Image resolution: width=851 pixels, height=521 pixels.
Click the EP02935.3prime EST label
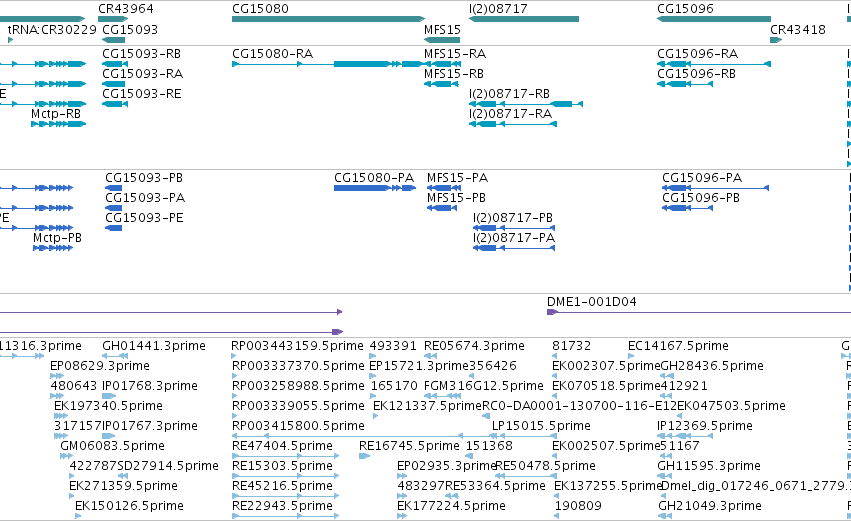[x=447, y=467]
